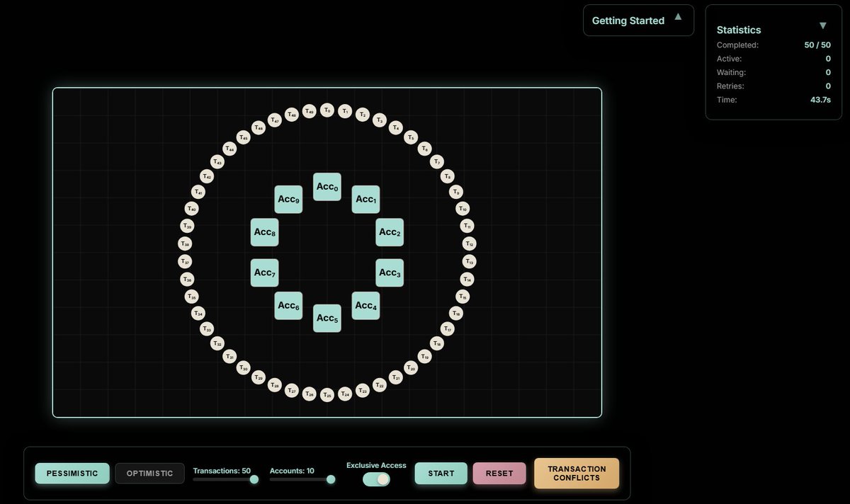Viewport: 850px width, 504px height.
Task: Click the Accounts: 10 label
Action: (x=292, y=470)
